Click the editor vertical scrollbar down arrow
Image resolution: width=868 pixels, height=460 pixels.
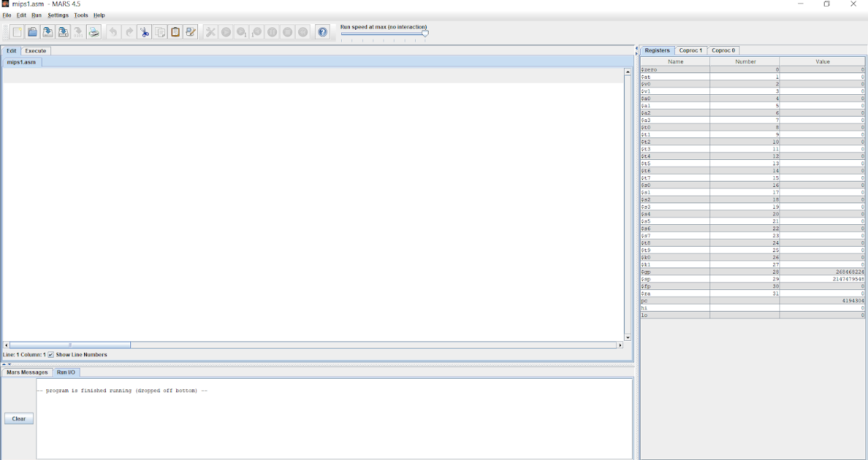tap(628, 337)
